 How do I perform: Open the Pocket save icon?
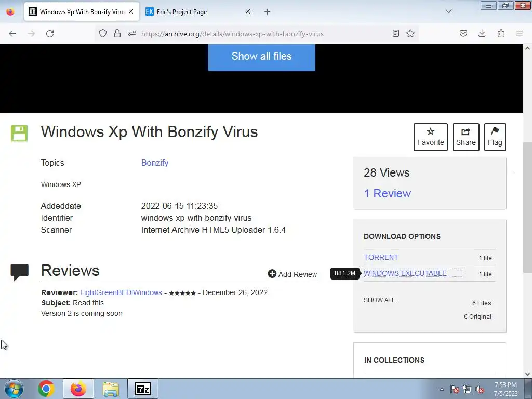click(x=463, y=34)
